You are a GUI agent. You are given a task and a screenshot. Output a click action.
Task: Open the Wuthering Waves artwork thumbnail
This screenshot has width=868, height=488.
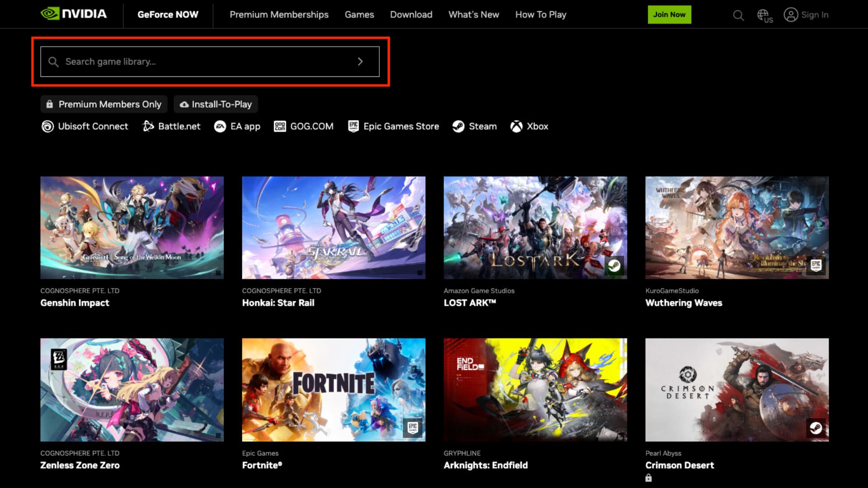click(x=737, y=228)
